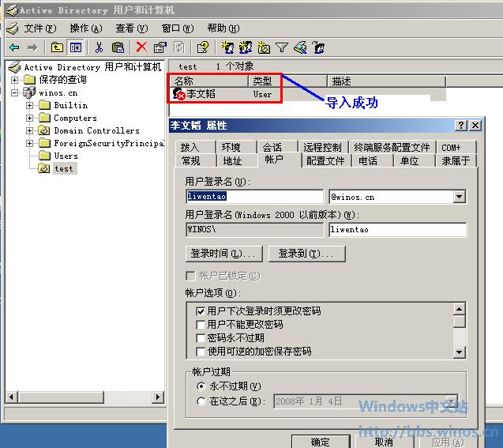This screenshot has width=503, height=448.
Task: Click the Refresh toolbar icon
Action: 178,47
